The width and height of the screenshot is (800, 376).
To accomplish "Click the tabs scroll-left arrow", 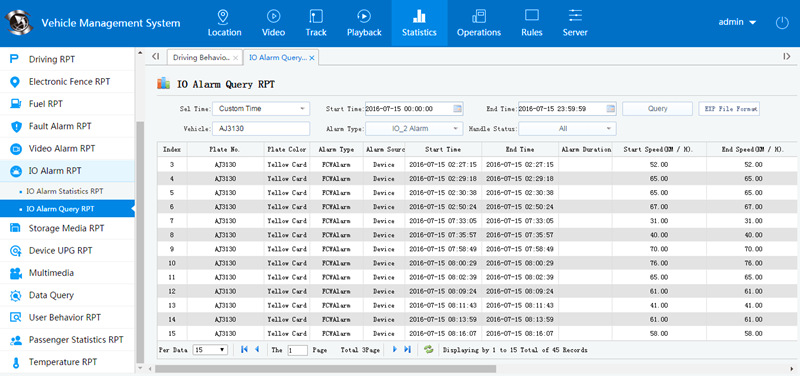I will (156, 57).
